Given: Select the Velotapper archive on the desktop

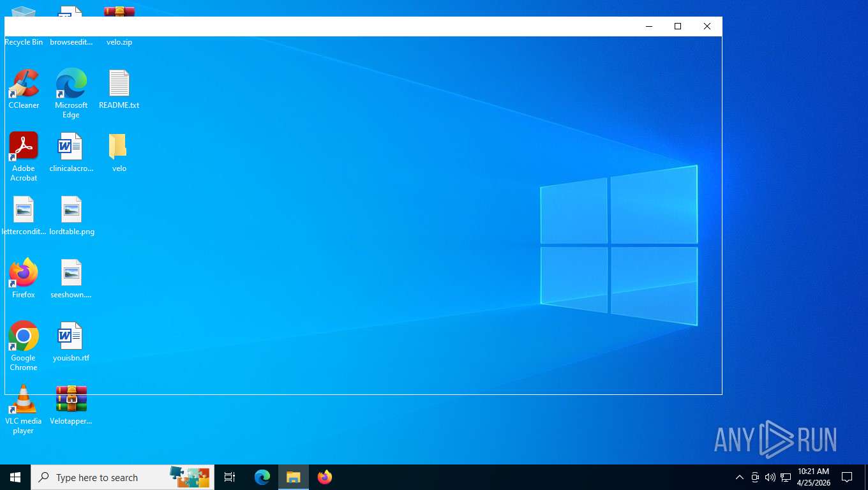Looking at the screenshot, I should pos(71,405).
